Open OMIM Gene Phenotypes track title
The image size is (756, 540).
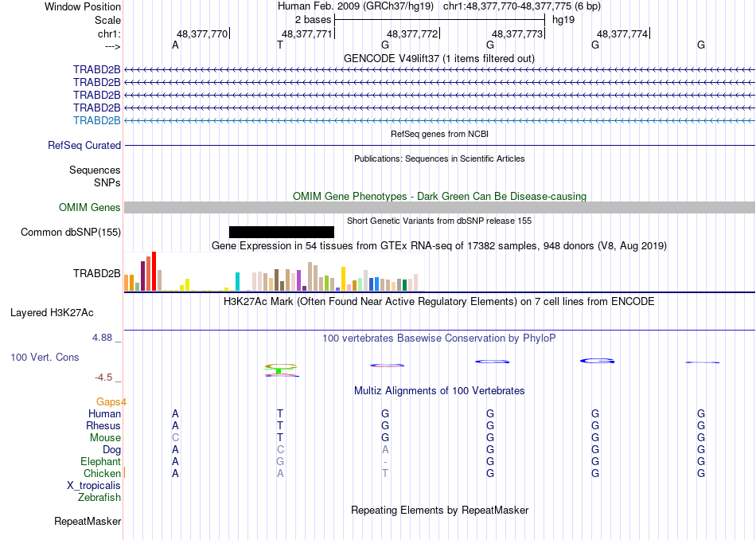tap(440, 197)
